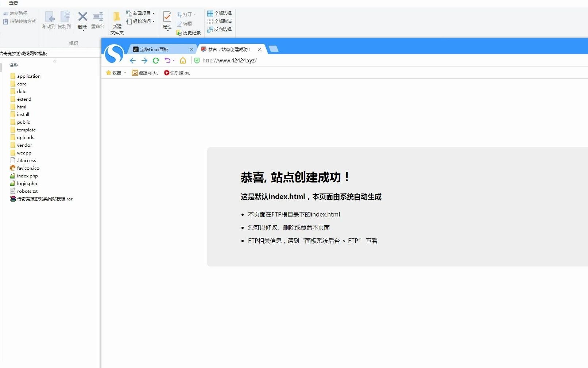The height and width of the screenshot is (368, 588).
Task: Select the vendor folder
Action: click(21, 145)
